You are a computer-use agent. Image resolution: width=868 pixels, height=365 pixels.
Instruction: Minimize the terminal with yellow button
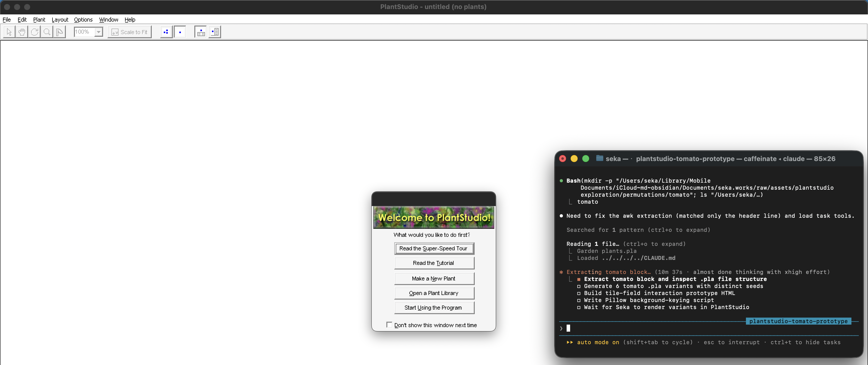click(x=574, y=159)
